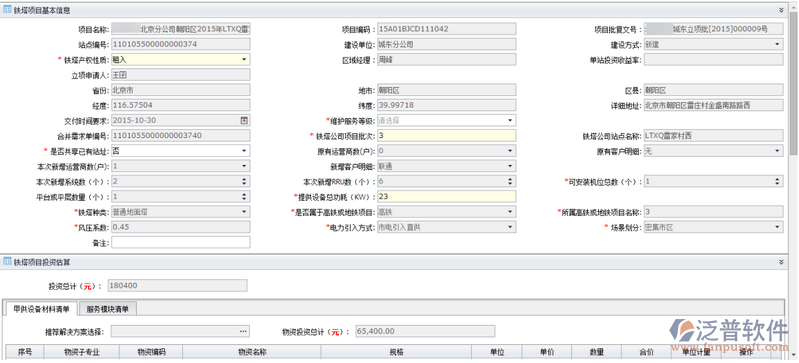Click the 可安装机位总数 spinner arrows
This screenshot has height=363, width=799.
778,182
